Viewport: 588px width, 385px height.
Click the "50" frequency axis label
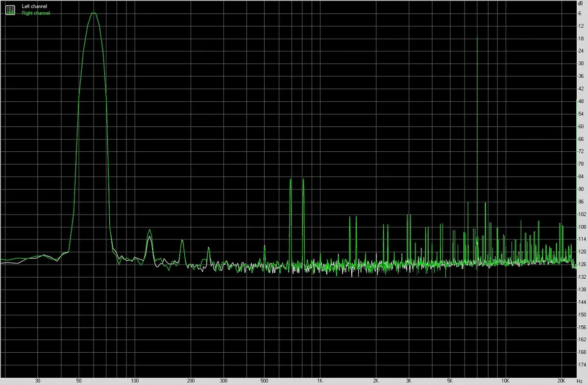coord(79,381)
